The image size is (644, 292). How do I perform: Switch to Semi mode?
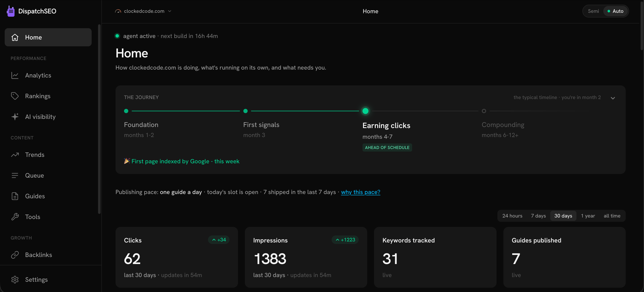(593, 11)
